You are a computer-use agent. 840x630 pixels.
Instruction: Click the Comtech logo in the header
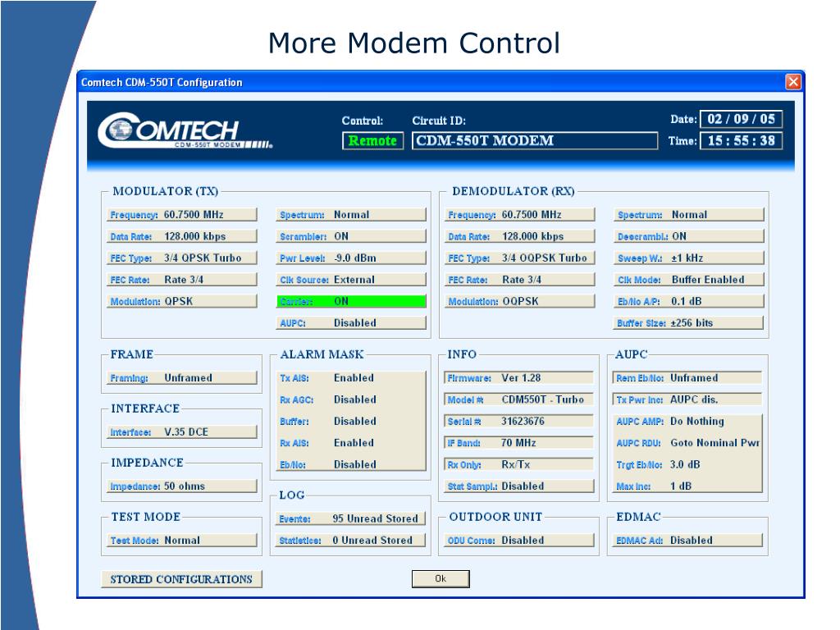[x=185, y=130]
